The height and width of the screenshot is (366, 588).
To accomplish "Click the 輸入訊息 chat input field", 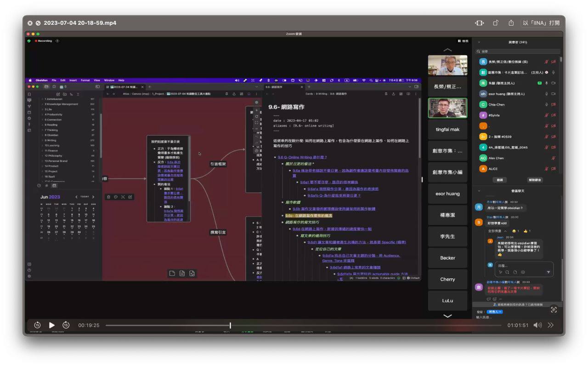I will pyautogui.click(x=518, y=317).
